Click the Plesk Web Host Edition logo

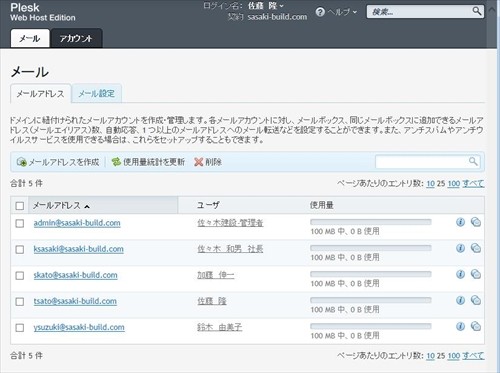(43, 12)
